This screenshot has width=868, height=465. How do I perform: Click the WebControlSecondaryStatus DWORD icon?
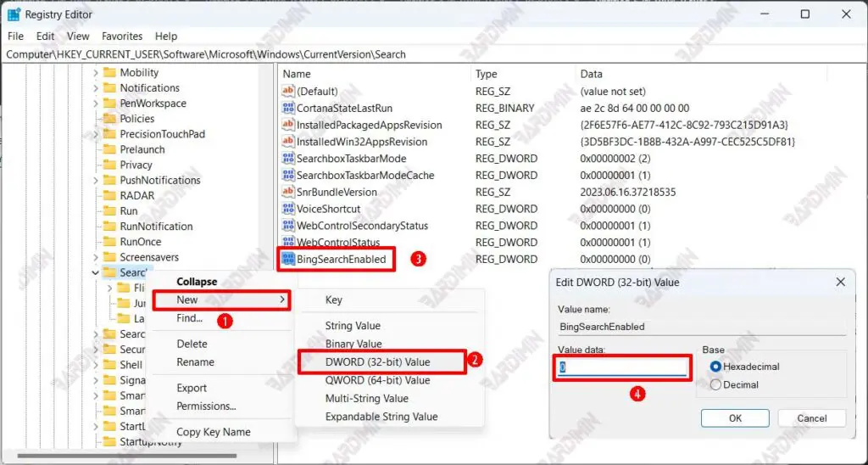pos(288,226)
